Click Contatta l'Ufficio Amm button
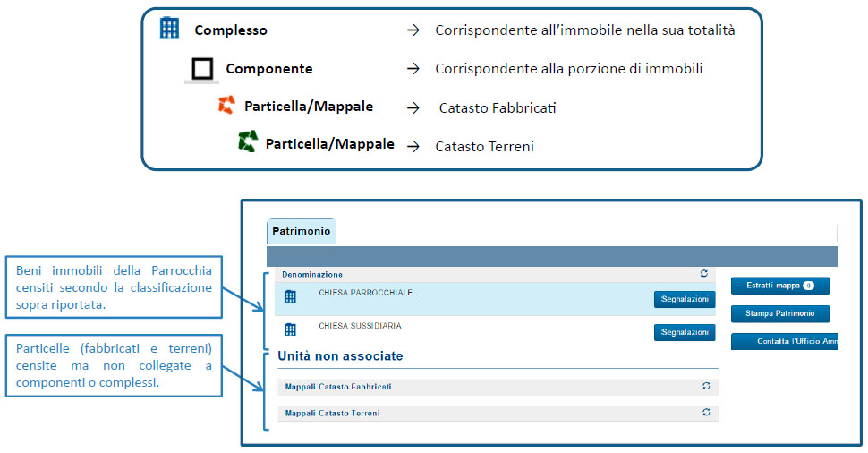 pyautogui.click(x=785, y=341)
